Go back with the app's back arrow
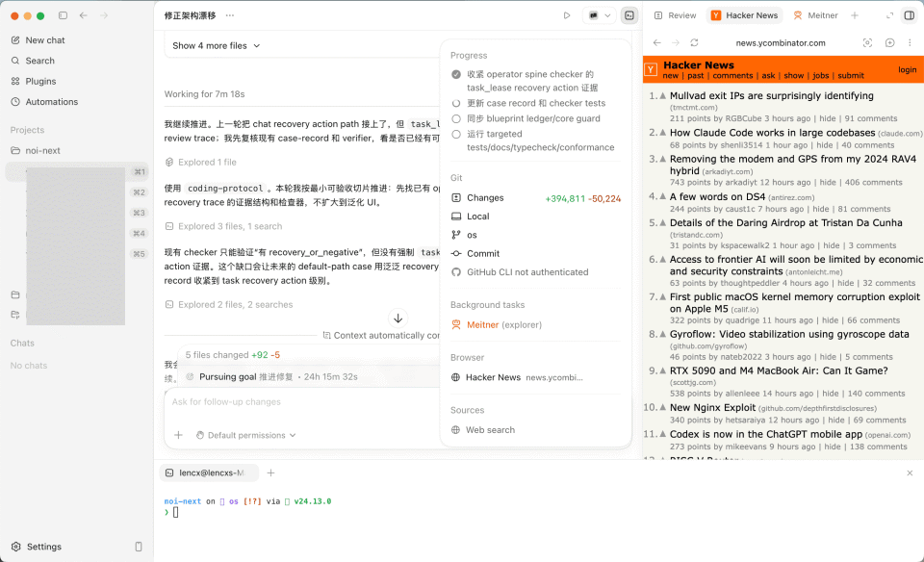Screen dimensions: 924x562 tap(84, 15)
